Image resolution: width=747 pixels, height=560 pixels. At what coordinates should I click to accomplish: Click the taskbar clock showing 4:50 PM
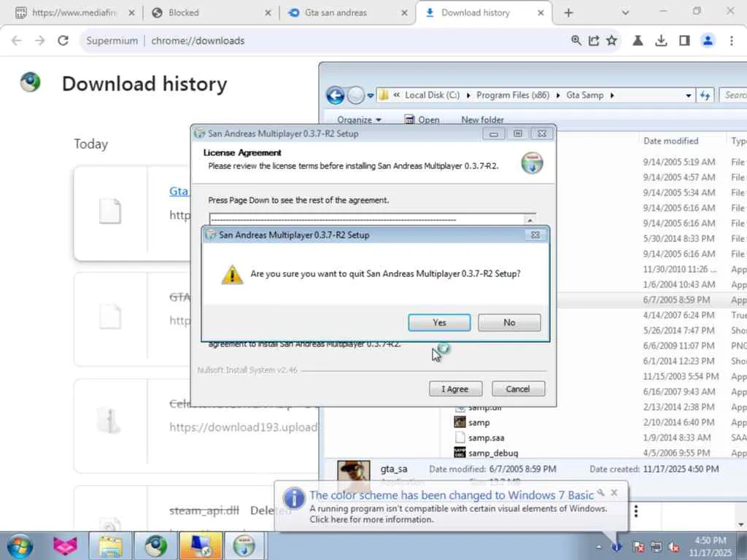(711, 546)
